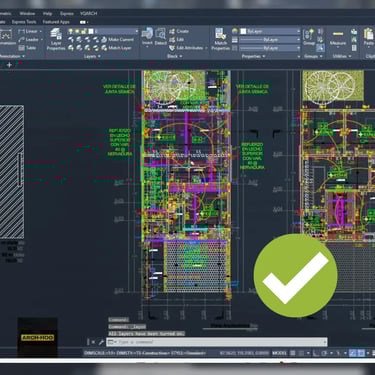Click the Match Properties icon

point(220,39)
